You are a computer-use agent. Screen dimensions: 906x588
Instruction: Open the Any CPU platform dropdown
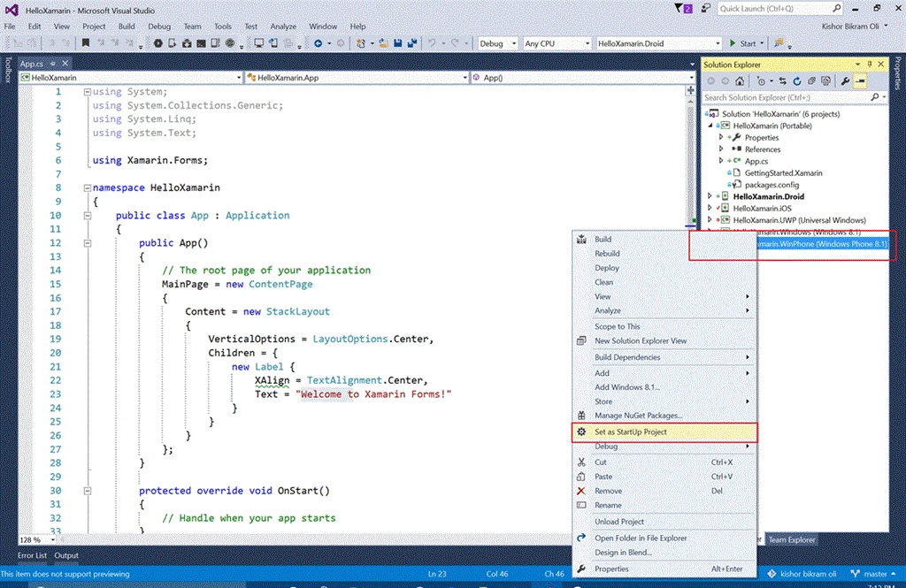point(557,43)
